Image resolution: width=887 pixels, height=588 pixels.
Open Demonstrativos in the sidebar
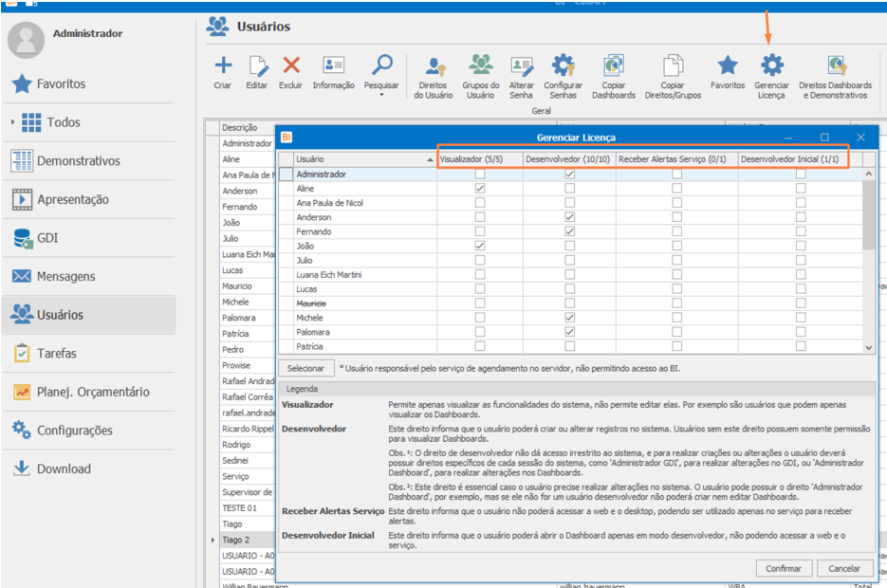coord(78,161)
